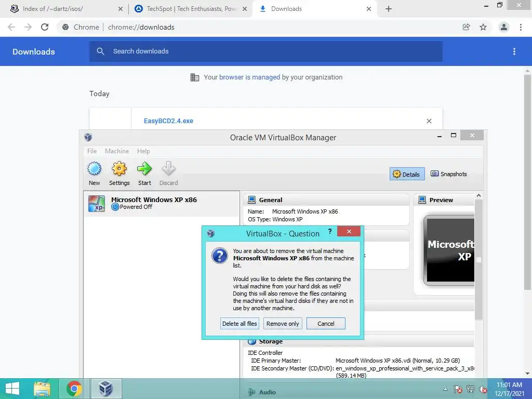Click VirtualBox taskbar icon
This screenshot has height=399, width=532.
pos(106,389)
